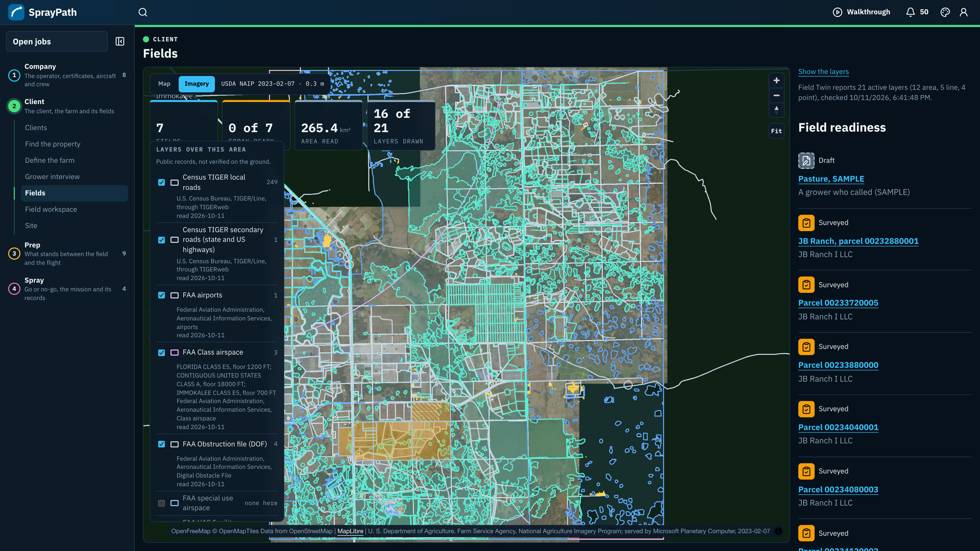980x551 pixels.
Task: Open the search magnifier
Action: [143, 12]
